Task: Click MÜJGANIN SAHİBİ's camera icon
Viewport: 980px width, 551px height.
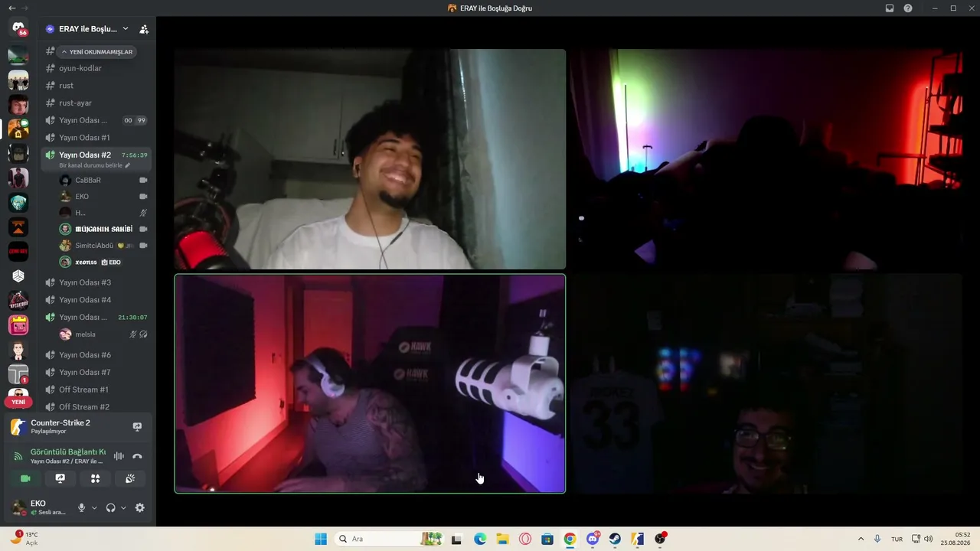Action: point(143,230)
